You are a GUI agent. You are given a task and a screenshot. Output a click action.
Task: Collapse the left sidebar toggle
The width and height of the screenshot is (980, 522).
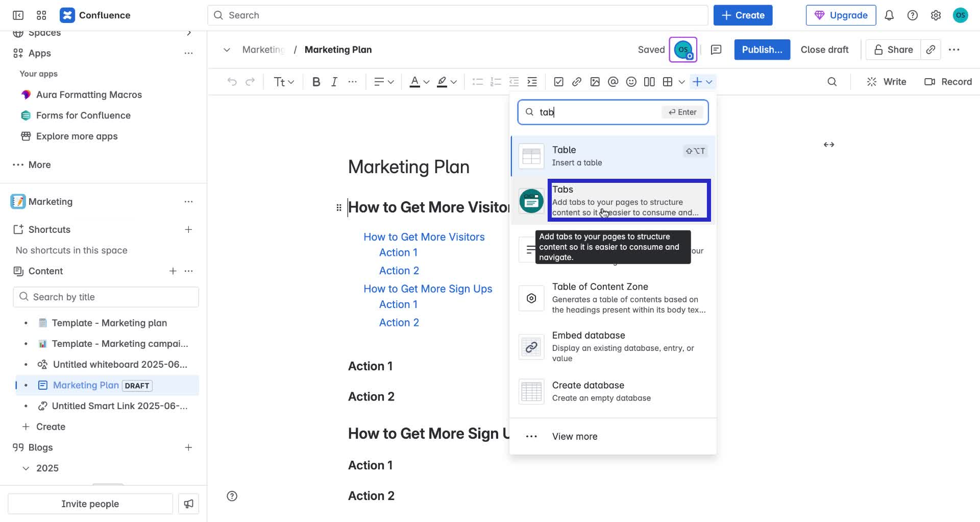point(18,15)
